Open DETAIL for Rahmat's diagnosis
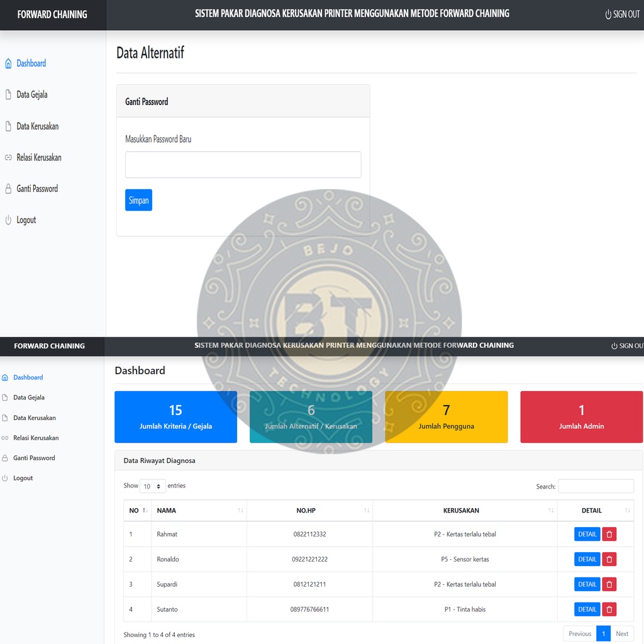 (587, 535)
